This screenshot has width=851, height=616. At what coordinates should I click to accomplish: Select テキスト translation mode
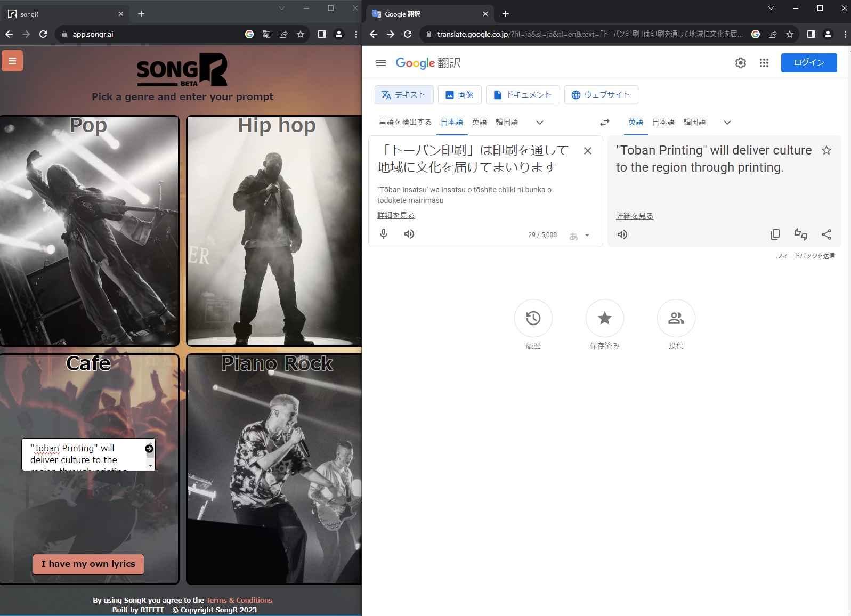pos(404,95)
